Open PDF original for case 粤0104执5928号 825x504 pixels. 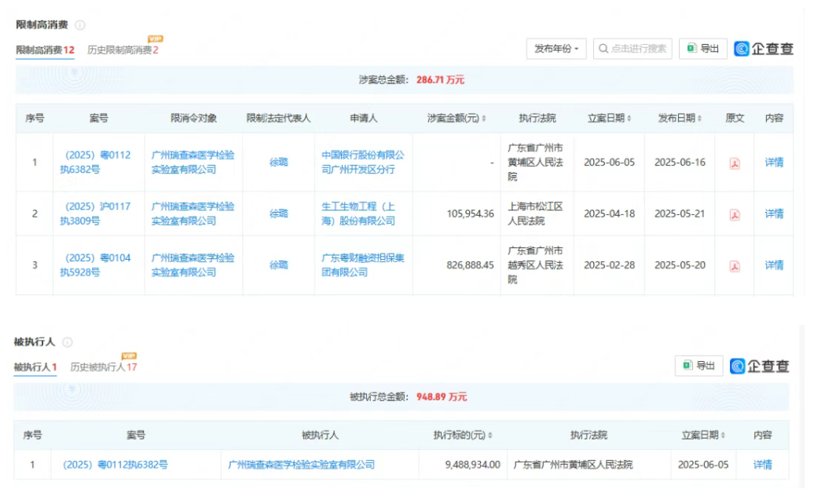tap(735, 266)
